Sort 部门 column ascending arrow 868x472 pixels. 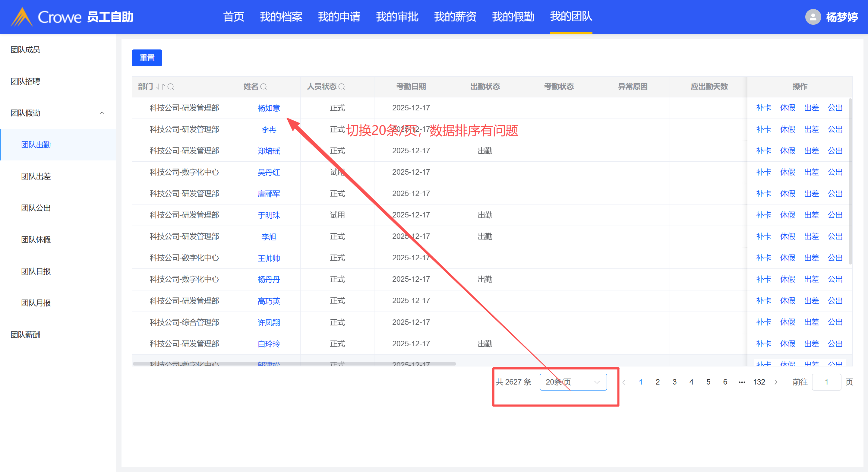pos(163,87)
